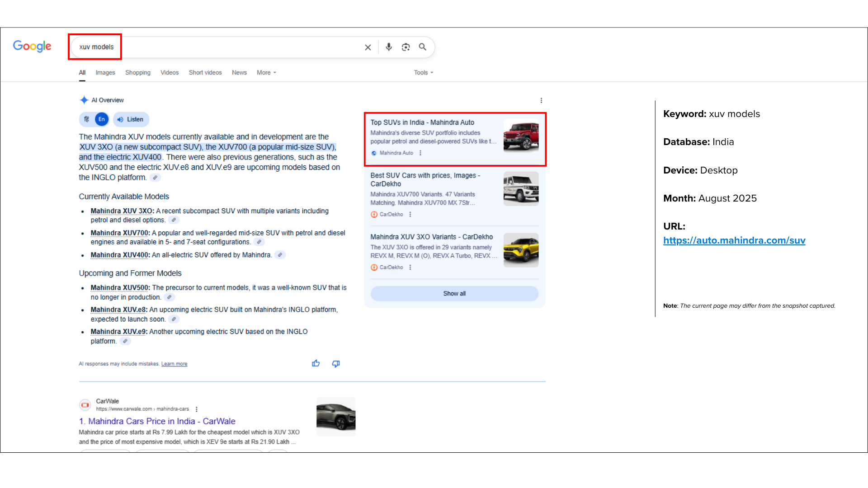Switch to the Images tab

[x=105, y=73]
